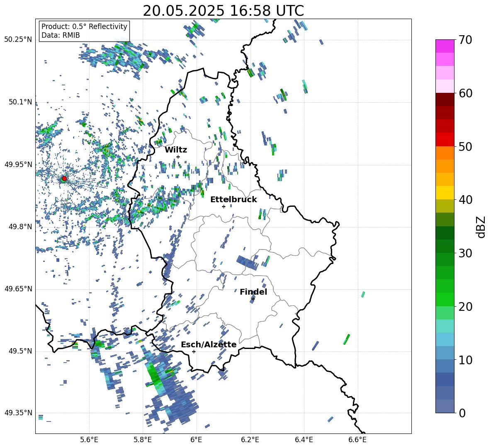
Task: Click the red radar site marker
Action: pos(64,179)
